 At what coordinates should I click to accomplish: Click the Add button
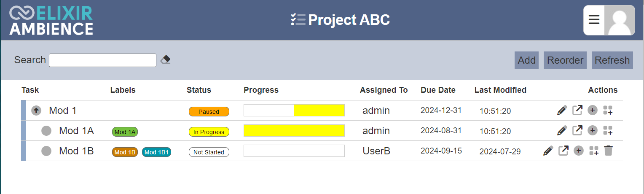coord(527,60)
